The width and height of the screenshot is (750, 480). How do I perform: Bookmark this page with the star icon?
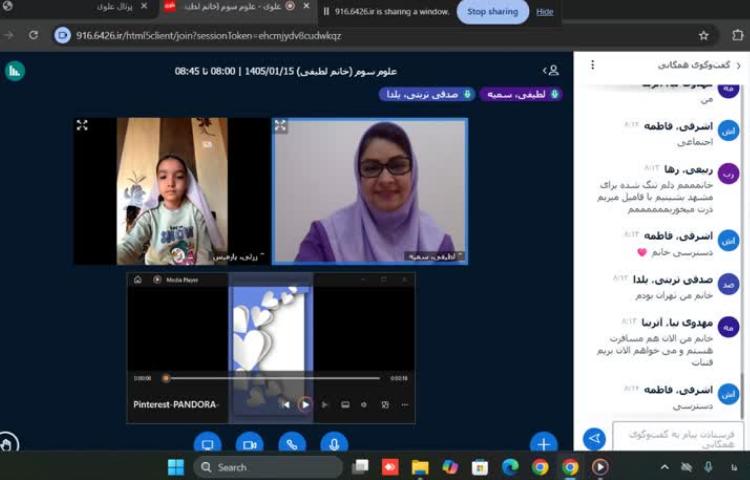click(x=703, y=35)
